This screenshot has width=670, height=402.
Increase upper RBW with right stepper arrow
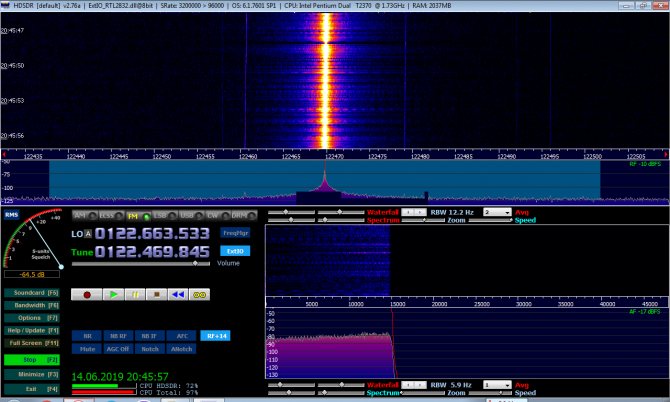420,212
